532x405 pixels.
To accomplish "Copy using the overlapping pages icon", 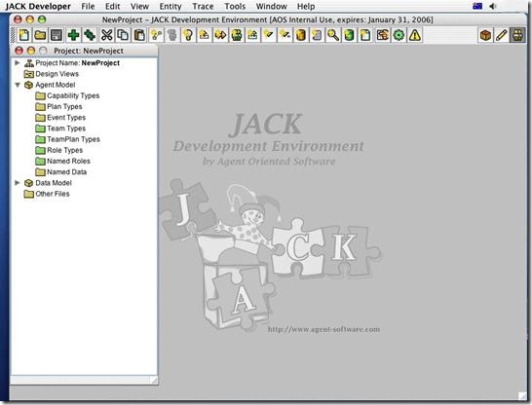I will [123, 35].
